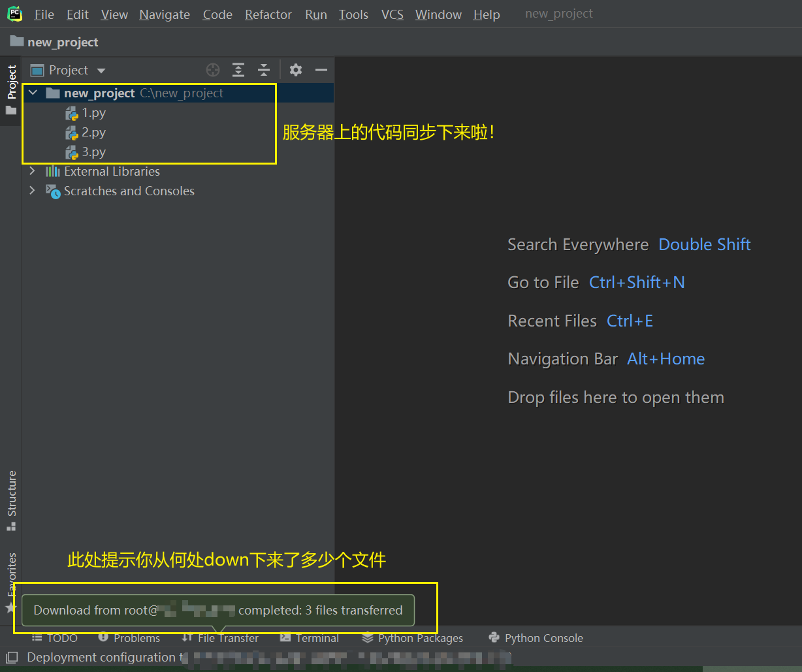The height and width of the screenshot is (672, 802).
Task: Select the 1.py file
Action: point(93,113)
